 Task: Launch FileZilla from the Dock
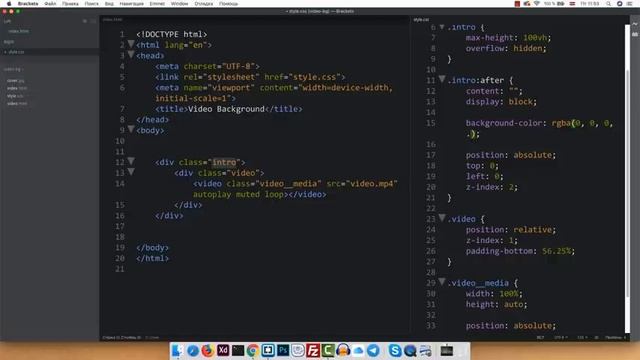[x=313, y=350]
